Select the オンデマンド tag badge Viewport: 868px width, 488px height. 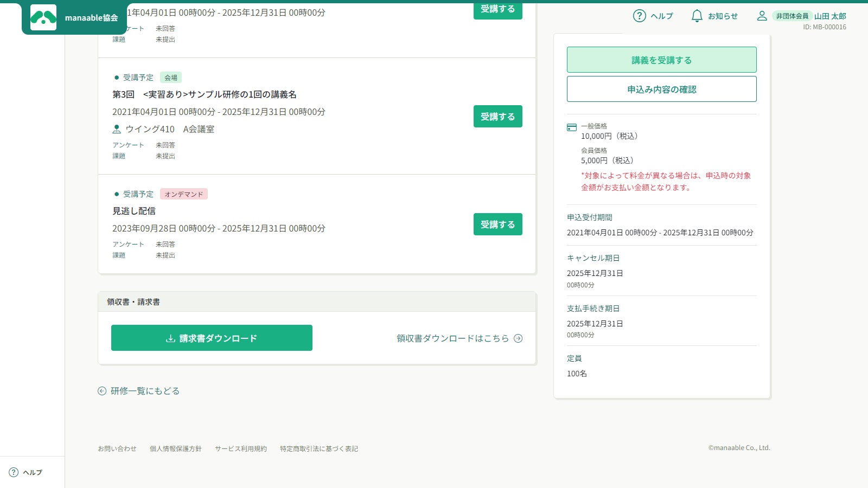tap(184, 194)
